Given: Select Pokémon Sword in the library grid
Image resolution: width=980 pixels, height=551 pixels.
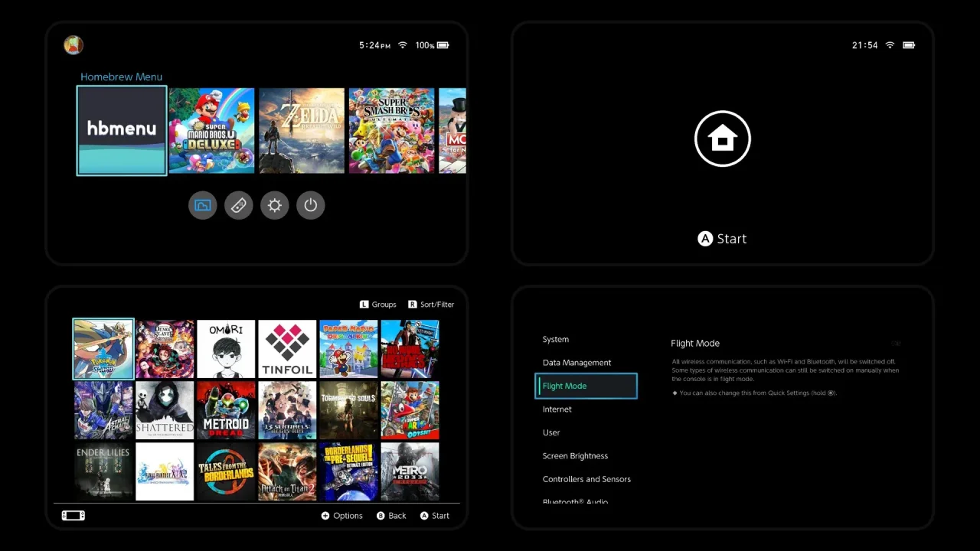Looking at the screenshot, I should coord(103,349).
